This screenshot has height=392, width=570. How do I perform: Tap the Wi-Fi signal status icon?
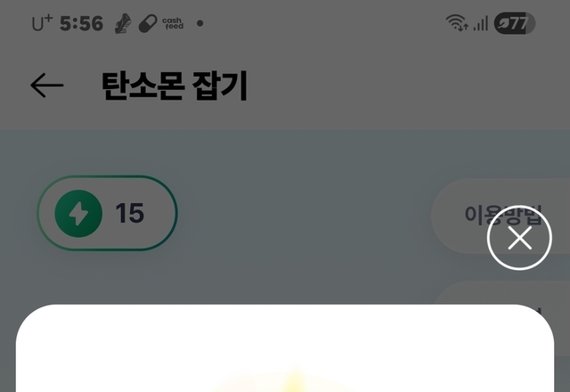click(x=457, y=22)
